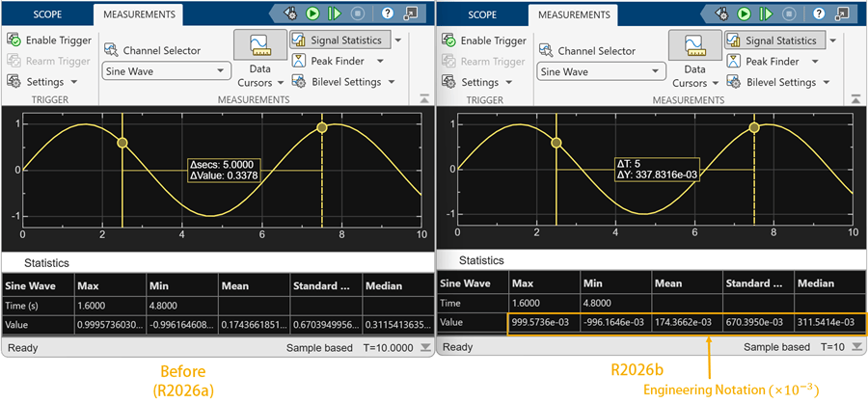Screen dimensions: 868x403
Task: Switch to the SCOPE tab in R2026b window
Action: (481, 14)
